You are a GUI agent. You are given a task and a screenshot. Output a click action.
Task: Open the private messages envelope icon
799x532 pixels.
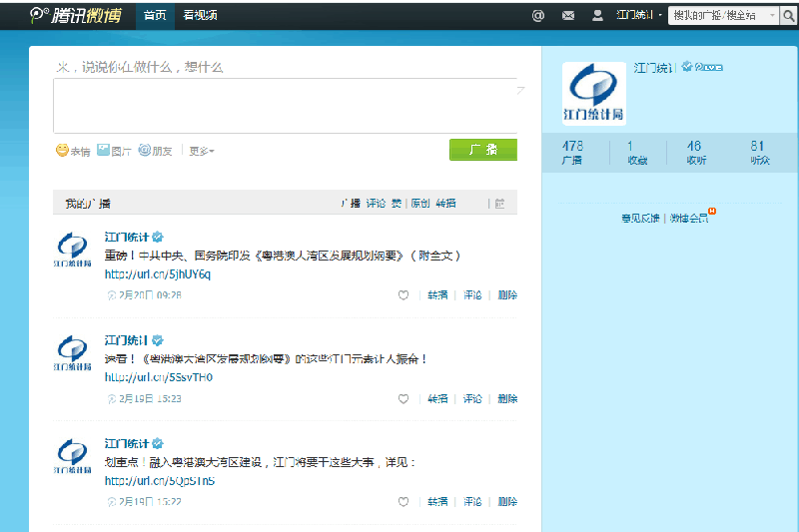568,16
